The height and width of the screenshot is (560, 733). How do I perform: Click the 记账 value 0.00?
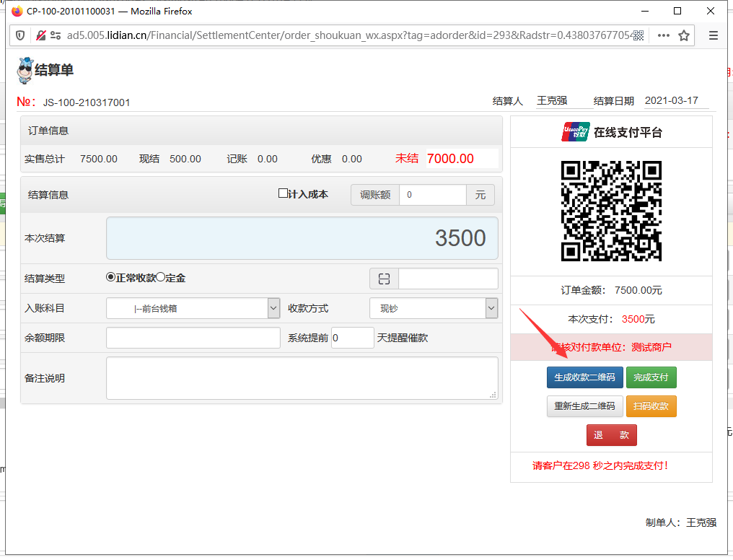click(x=268, y=159)
